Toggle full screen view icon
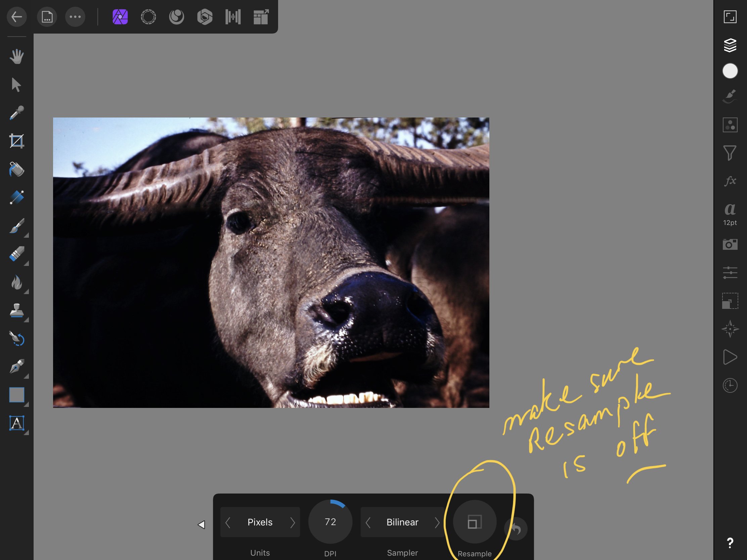The width and height of the screenshot is (747, 560). tap(730, 16)
